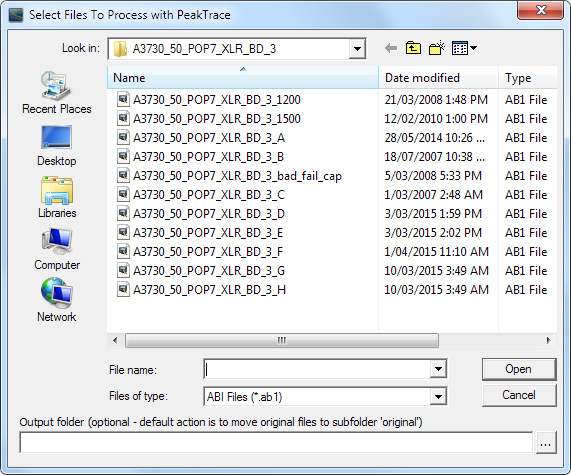
Task: Go up one folder level
Action: (413, 48)
